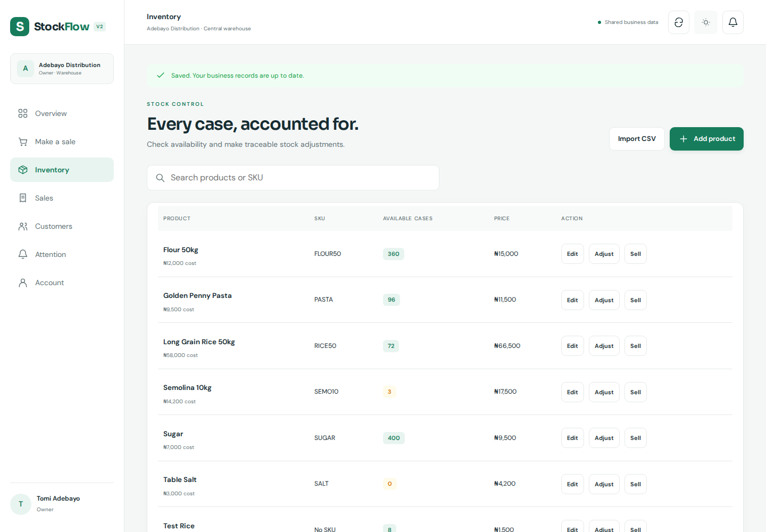Edit the Table Salt product
The height and width of the screenshot is (532, 766).
572,484
